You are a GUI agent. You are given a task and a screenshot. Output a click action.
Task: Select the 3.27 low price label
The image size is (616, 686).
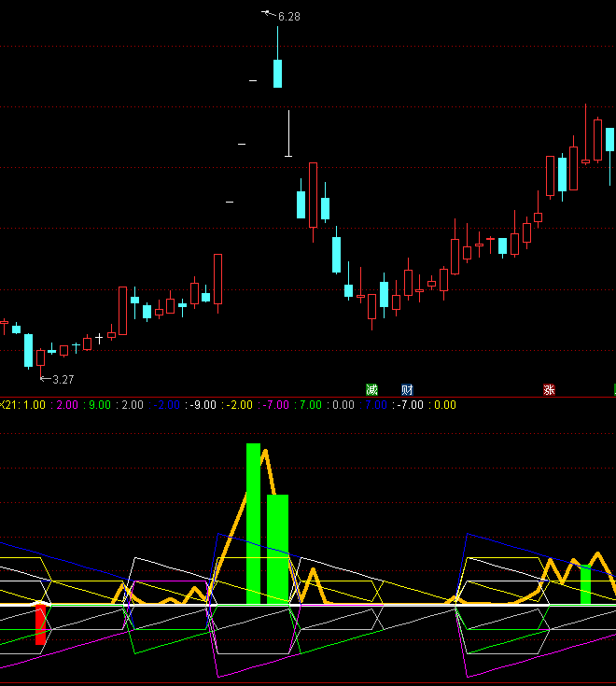click(x=63, y=379)
